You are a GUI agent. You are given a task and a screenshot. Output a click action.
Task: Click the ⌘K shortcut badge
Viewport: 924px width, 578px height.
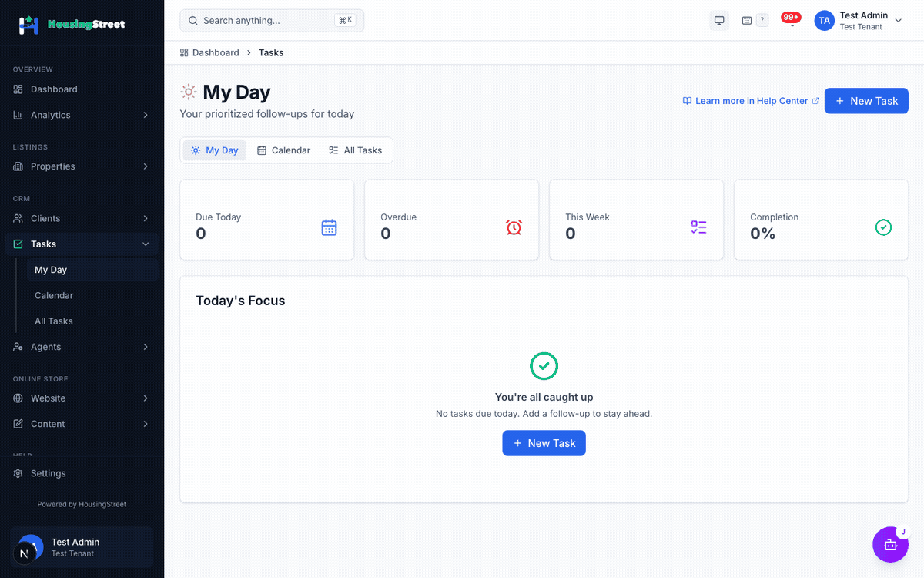point(345,21)
